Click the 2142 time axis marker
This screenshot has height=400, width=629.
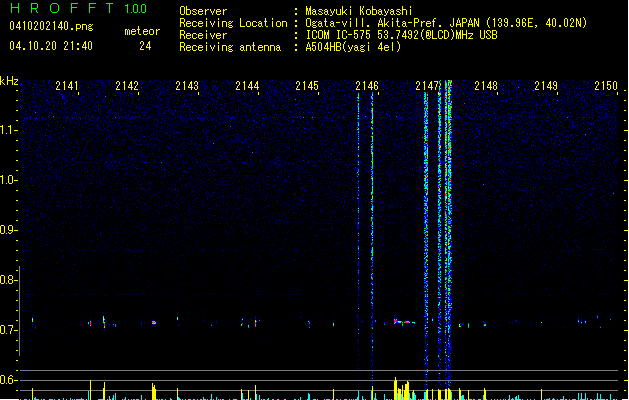click(x=127, y=86)
